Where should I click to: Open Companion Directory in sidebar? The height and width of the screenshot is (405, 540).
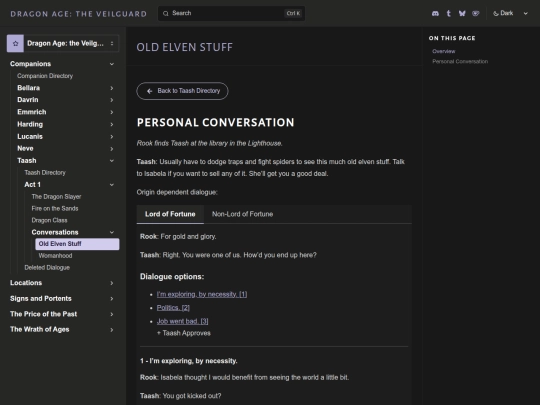pos(45,76)
